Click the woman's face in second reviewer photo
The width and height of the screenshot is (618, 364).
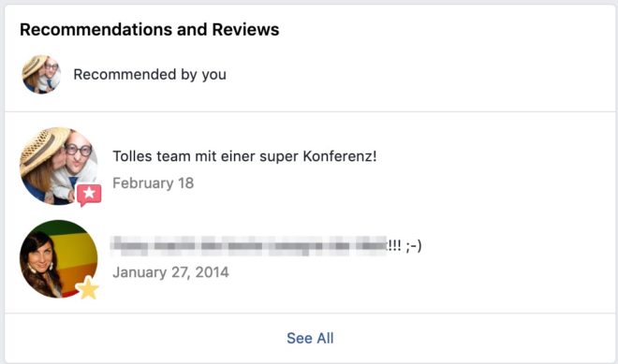37,255
